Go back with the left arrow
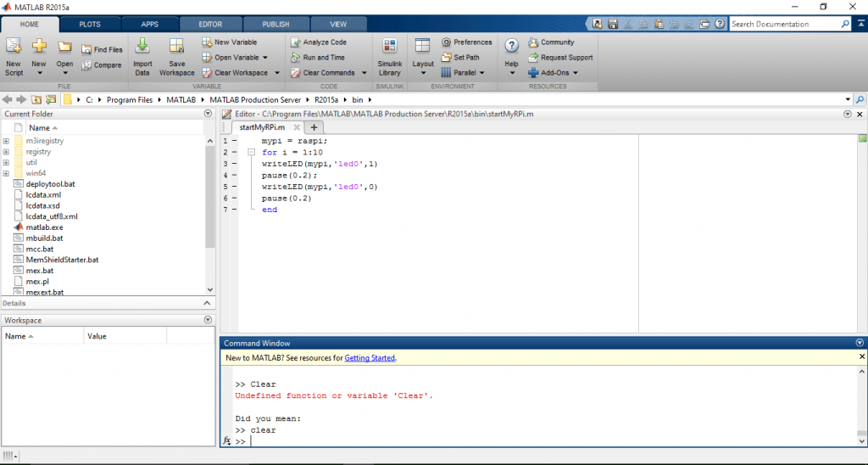Image resolution: width=868 pixels, height=465 pixels. click(x=7, y=100)
